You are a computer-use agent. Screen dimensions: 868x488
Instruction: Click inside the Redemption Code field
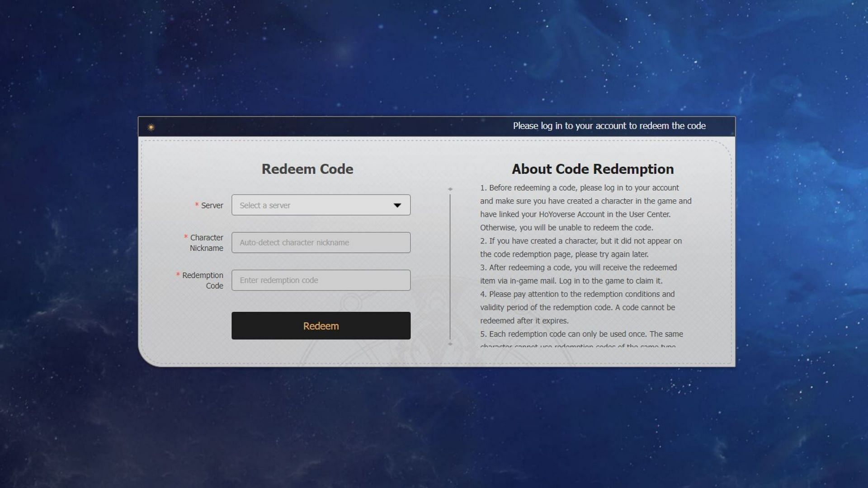pos(321,279)
